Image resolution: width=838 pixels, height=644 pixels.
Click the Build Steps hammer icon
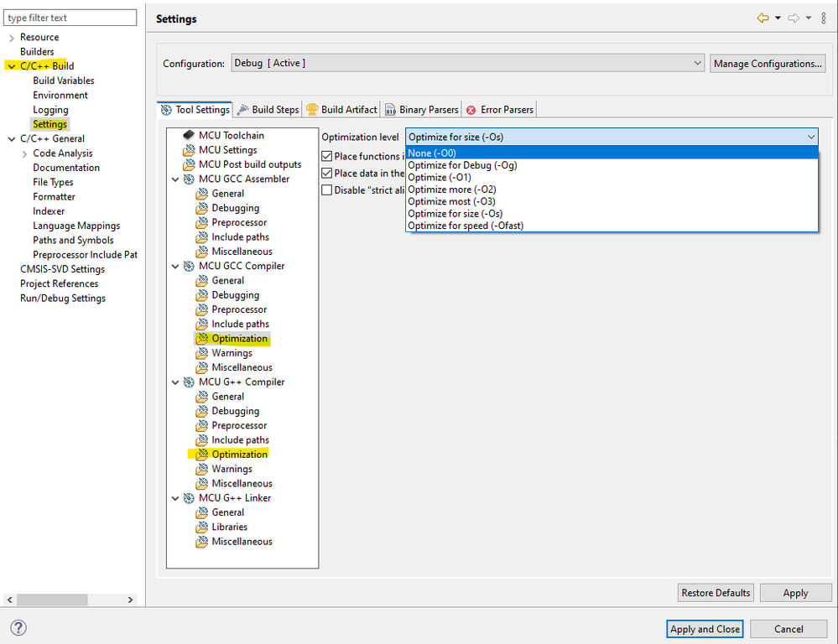pyautogui.click(x=242, y=110)
